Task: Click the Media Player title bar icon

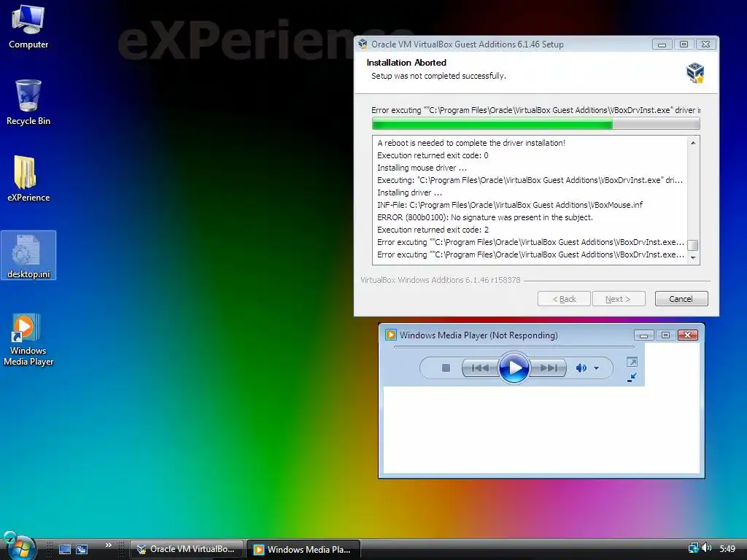Action: (x=391, y=335)
